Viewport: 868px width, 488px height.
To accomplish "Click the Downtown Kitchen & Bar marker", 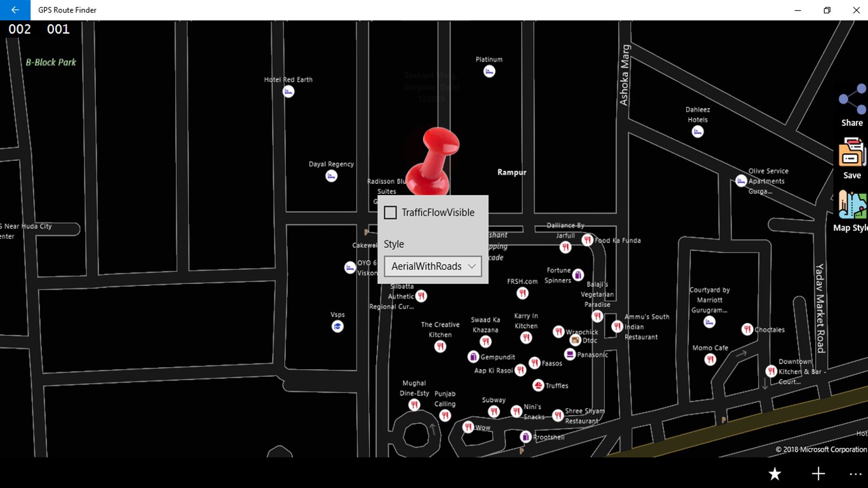I will click(x=771, y=371).
